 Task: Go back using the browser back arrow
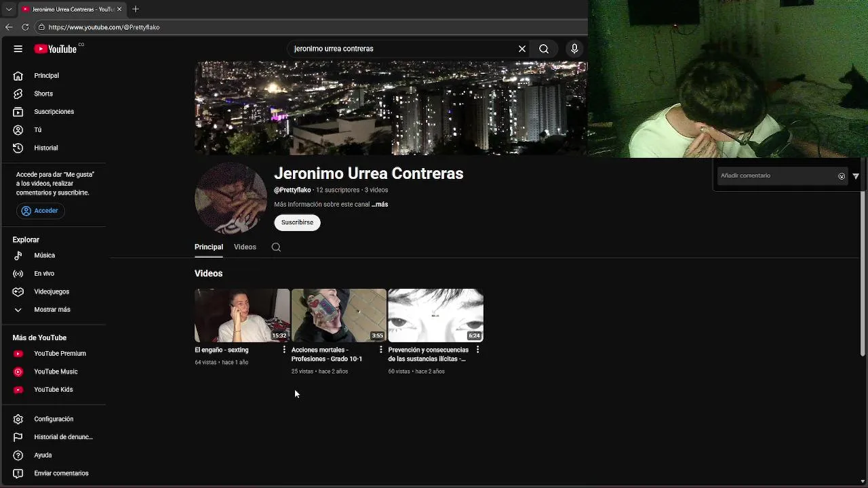pos(9,27)
